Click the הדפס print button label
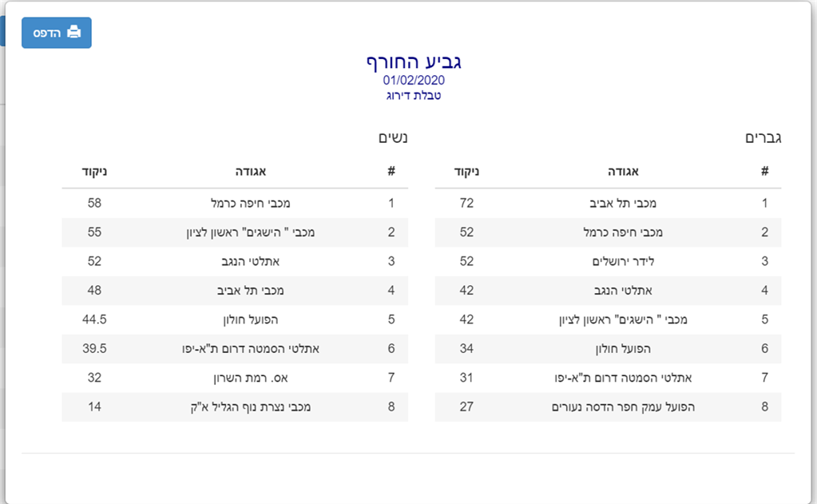This screenshot has width=817, height=504. coord(47,33)
